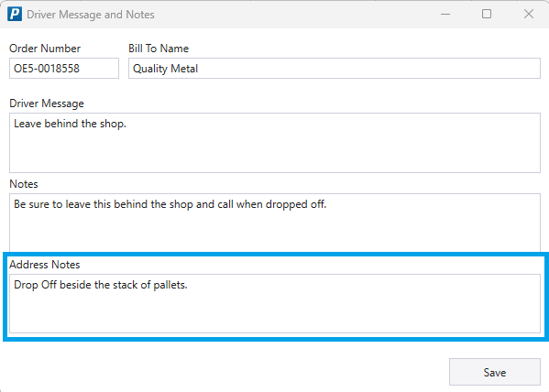Viewport: 549px width, 392px height.
Task: Click the word 'dropped' in Notes text
Action: [x=281, y=204]
